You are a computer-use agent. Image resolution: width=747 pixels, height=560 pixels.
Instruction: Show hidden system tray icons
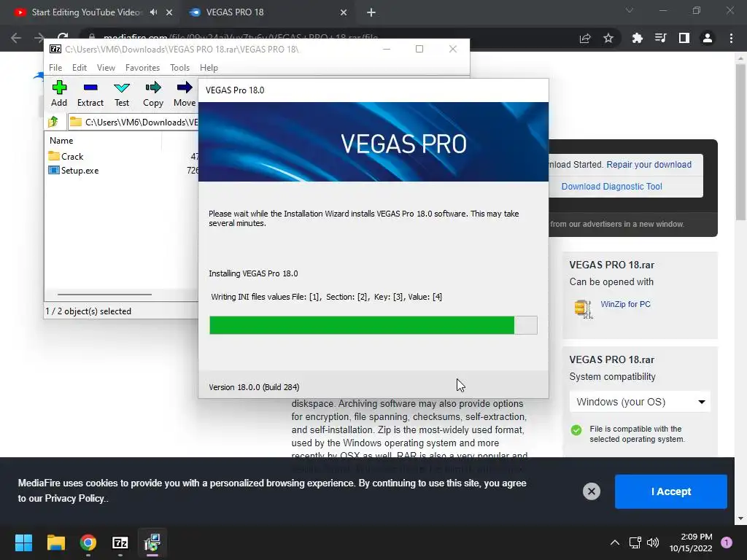[x=615, y=542]
